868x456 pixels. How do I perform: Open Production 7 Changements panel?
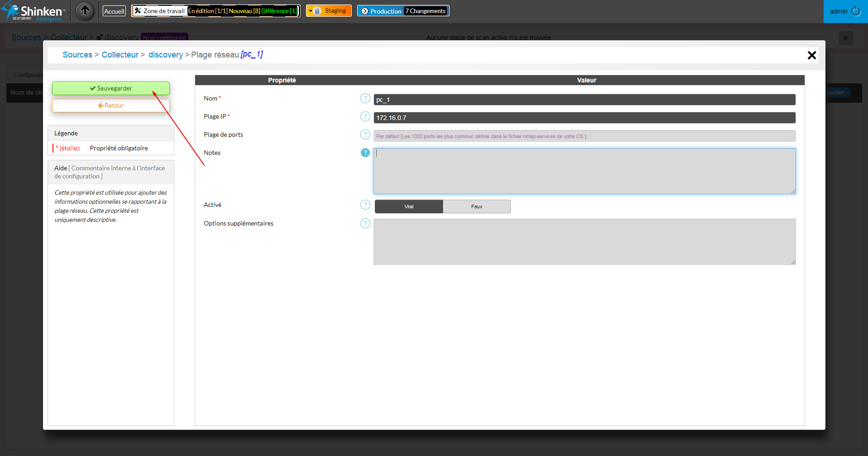pyautogui.click(x=403, y=11)
